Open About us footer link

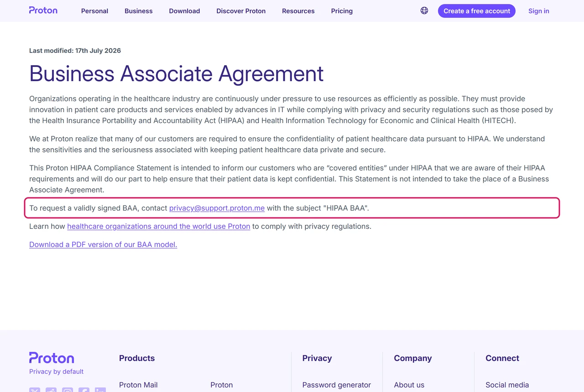409,385
